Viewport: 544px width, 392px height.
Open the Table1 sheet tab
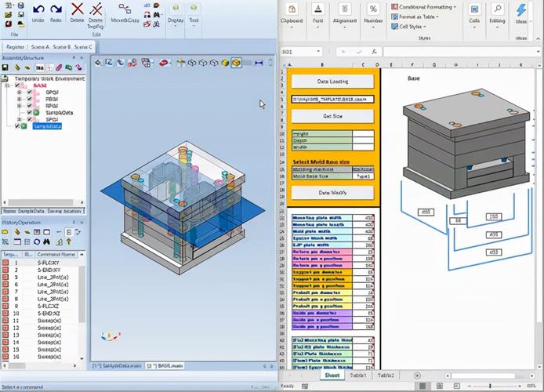coord(358,376)
